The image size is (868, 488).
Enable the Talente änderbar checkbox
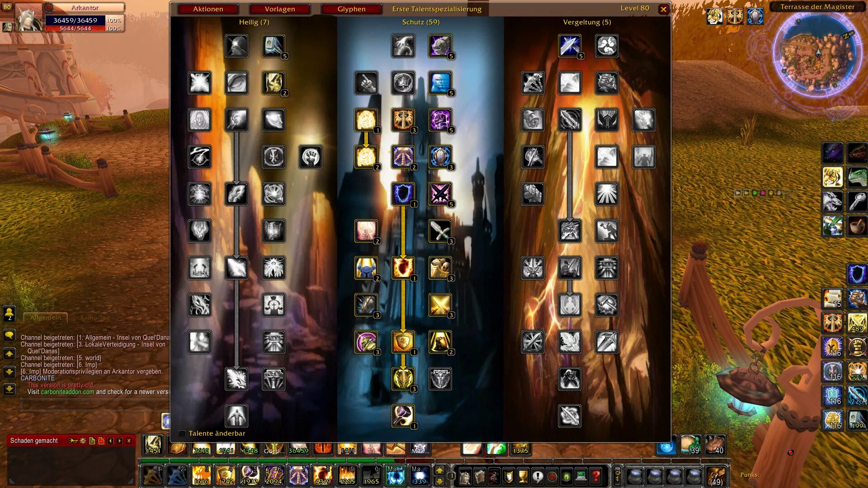tap(182, 433)
